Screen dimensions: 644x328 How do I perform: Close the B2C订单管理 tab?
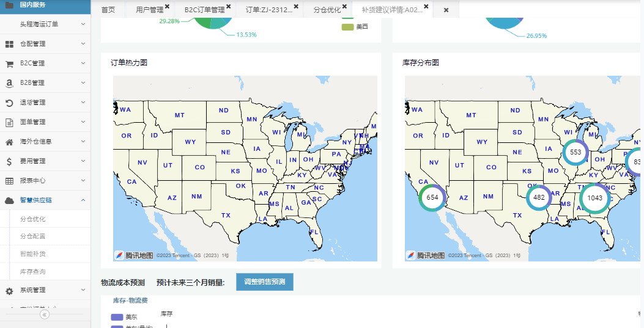(228, 7)
